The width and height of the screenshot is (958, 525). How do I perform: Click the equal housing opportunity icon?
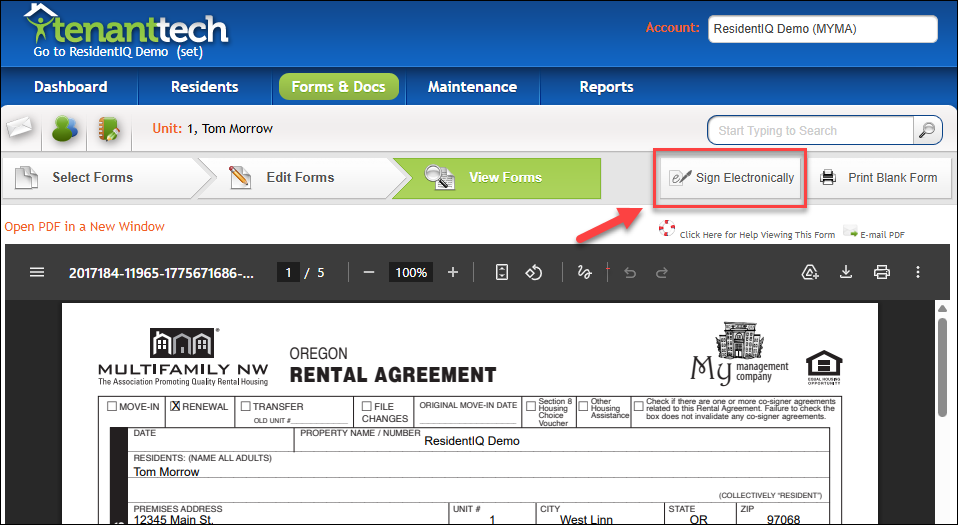pos(824,367)
